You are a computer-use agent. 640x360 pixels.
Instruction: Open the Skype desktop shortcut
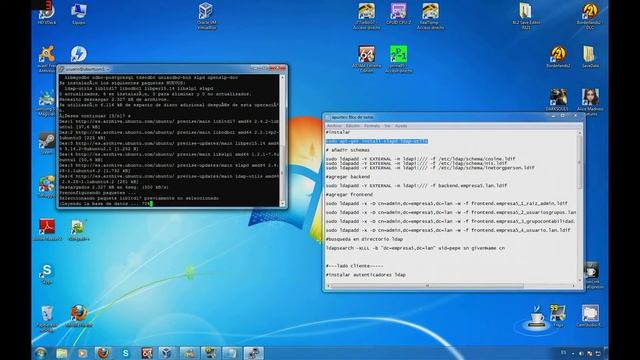(x=47, y=273)
